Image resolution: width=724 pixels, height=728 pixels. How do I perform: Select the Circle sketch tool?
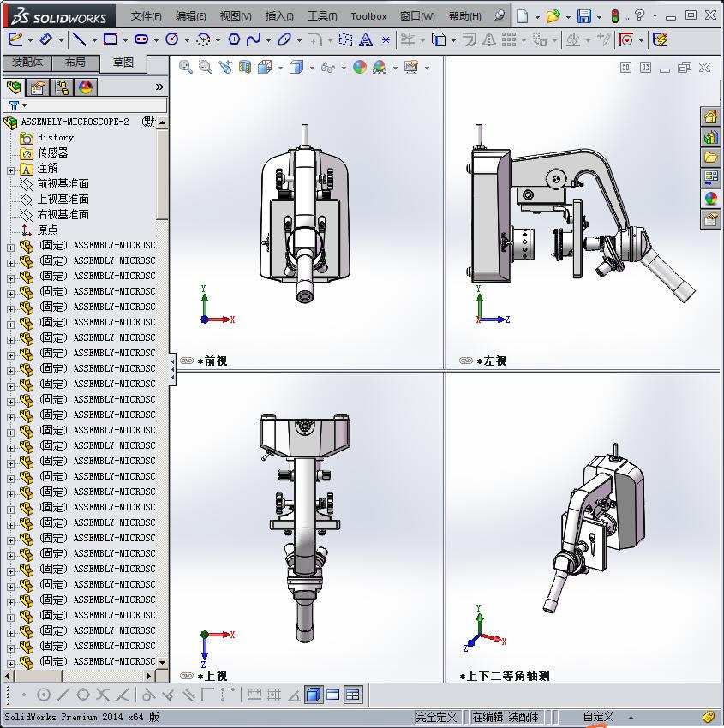[172, 39]
